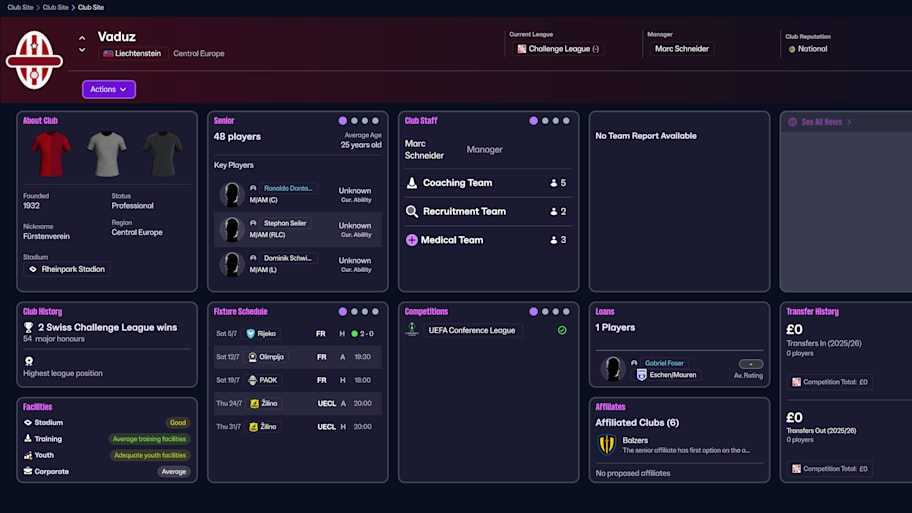Open the Coaching Team row
The width and height of the screenshot is (912, 513).
click(x=487, y=183)
